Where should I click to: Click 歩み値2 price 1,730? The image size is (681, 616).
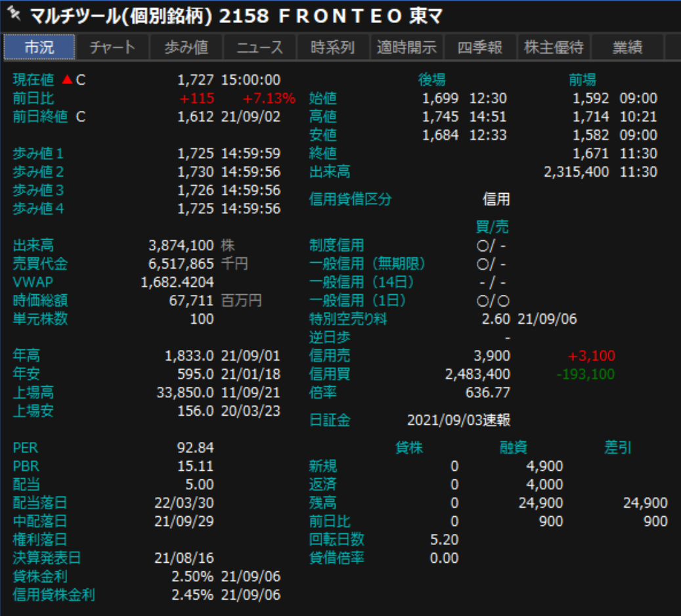tap(196, 171)
